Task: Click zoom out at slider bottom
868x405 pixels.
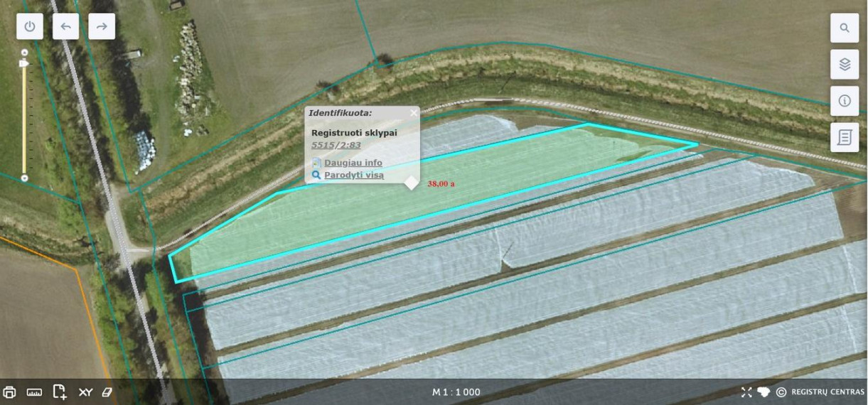Action: tap(25, 178)
